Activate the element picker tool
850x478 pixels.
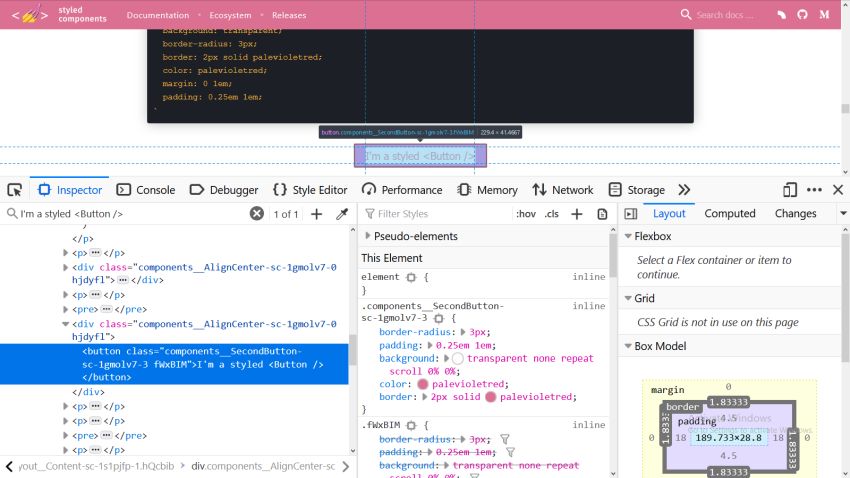15,190
